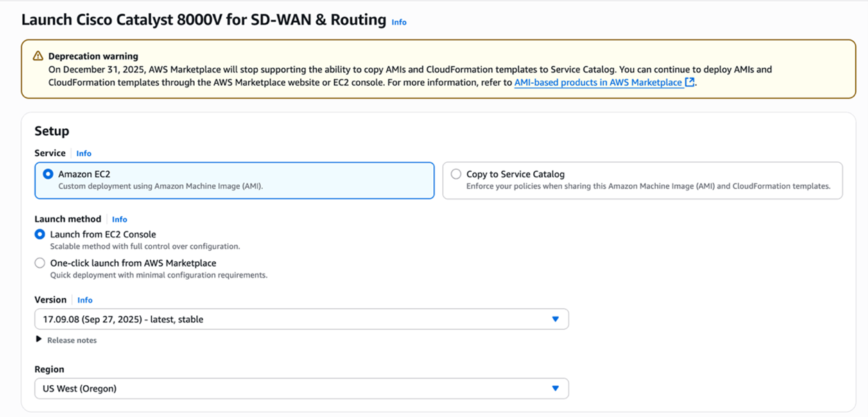The height and width of the screenshot is (417, 868).
Task: Enable One-click launch from AWS Marketplace
Action: [40, 263]
